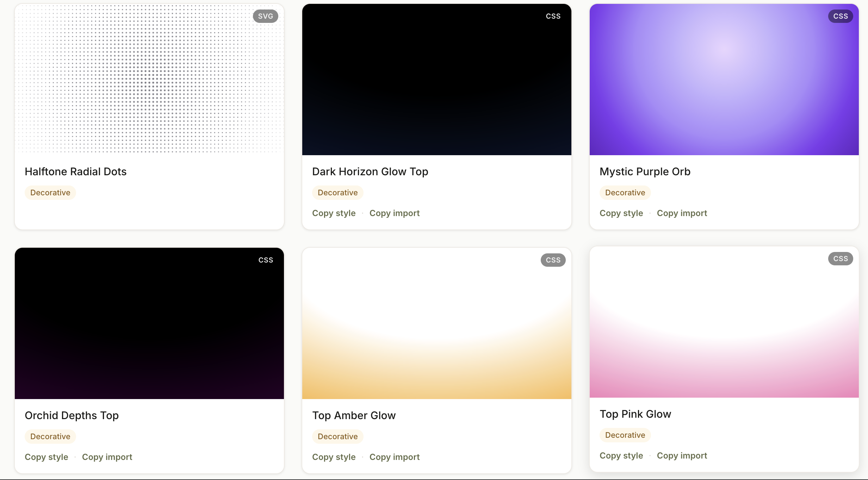The width and height of the screenshot is (868, 480).
Task: Copy style for Dark Horizon Glow Top
Action: (x=334, y=213)
